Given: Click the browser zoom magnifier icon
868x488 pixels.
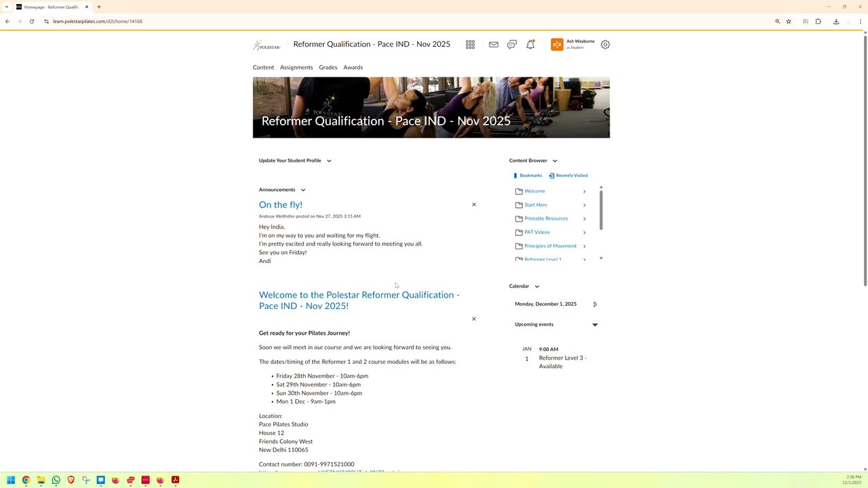Looking at the screenshot, I should click(778, 21).
